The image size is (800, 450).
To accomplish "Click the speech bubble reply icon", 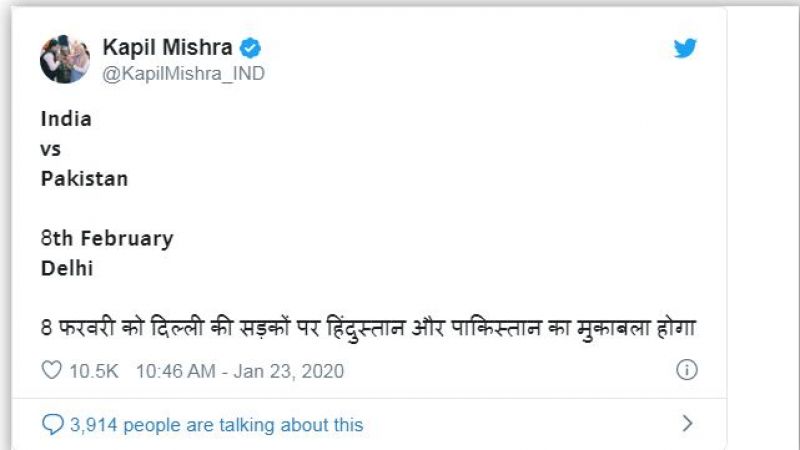I will [x=52, y=425].
